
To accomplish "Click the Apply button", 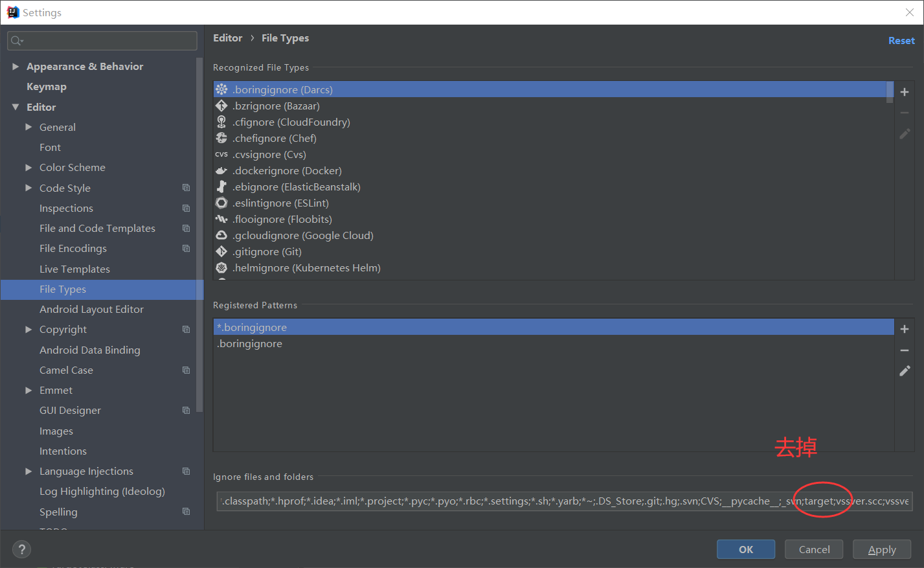I will [x=881, y=549].
